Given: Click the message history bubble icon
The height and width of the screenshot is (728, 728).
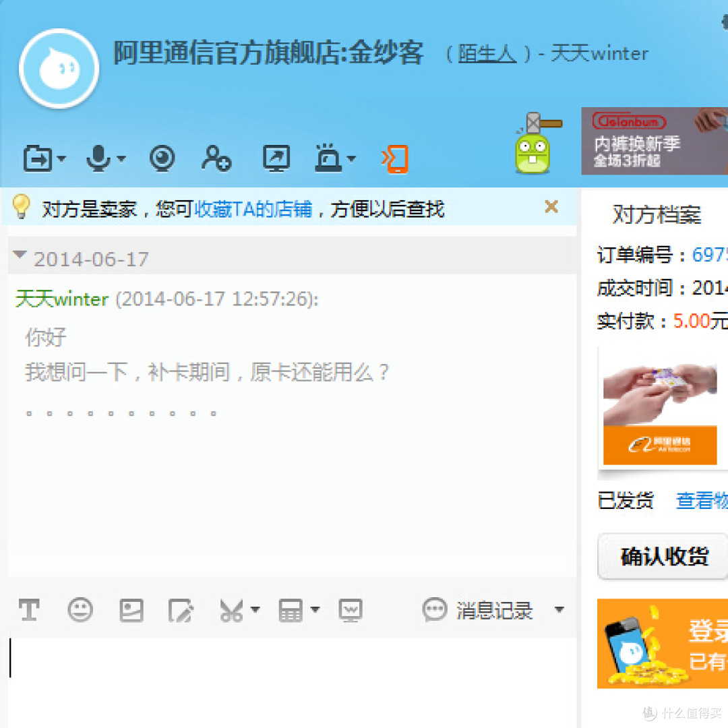Looking at the screenshot, I should (x=435, y=609).
